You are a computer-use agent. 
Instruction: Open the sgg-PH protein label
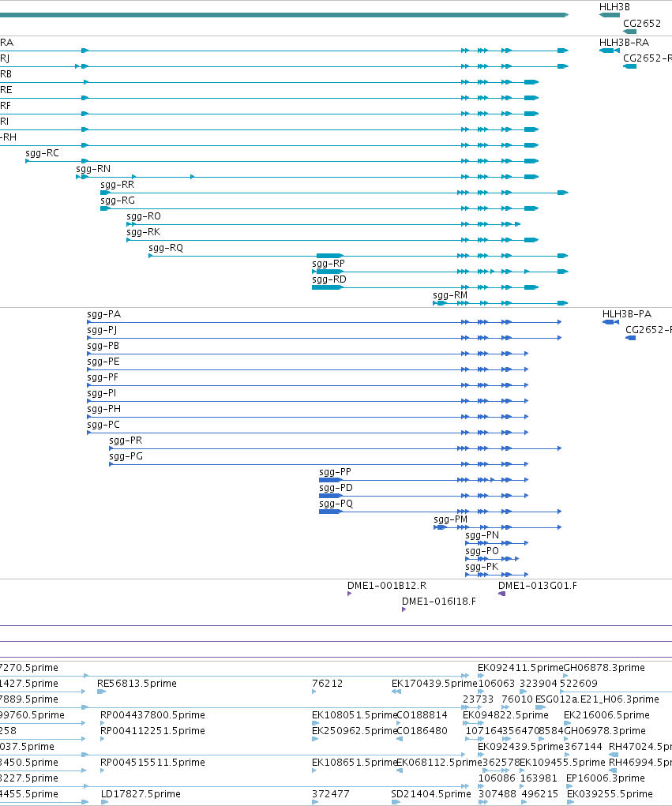click(104, 409)
